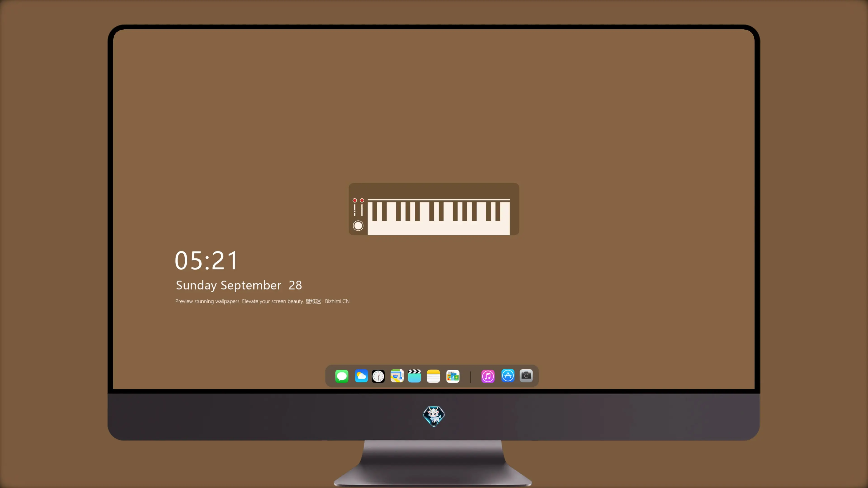Open the Maps app icon in the dock
The width and height of the screenshot is (868, 488).
397,376
